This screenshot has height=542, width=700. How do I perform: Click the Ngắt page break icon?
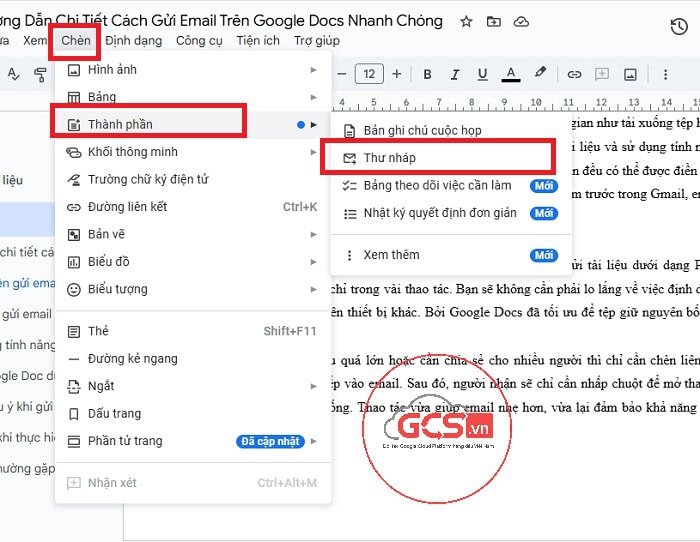click(74, 387)
